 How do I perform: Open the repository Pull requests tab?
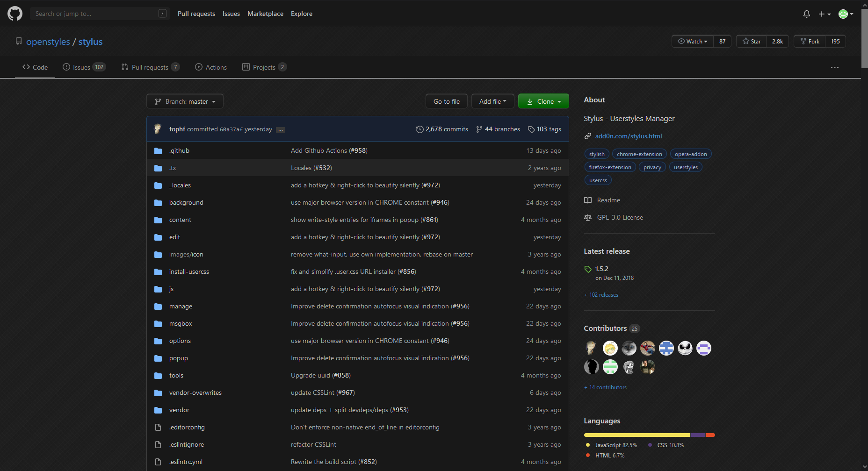pos(150,67)
